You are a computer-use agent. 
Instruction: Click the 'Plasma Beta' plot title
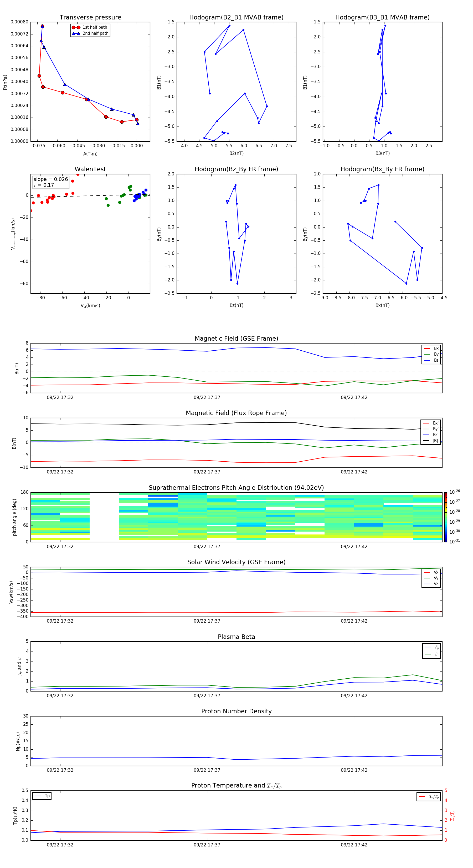[236, 637]
